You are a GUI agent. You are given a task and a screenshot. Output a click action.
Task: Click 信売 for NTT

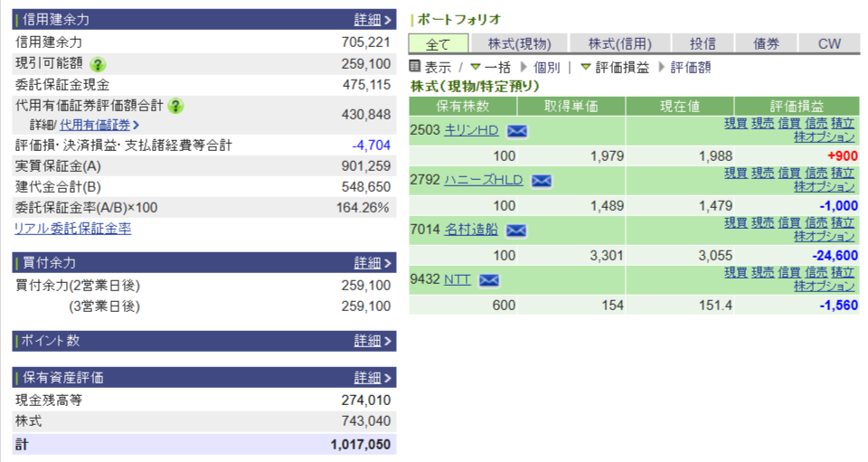816,273
